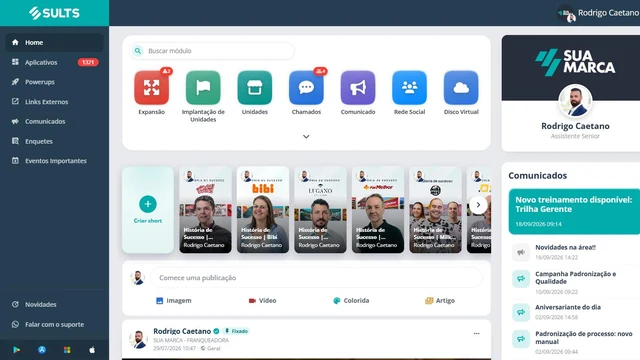This screenshot has height=360, width=640.
Task: Click the Google Play store icon
Action: point(16,350)
